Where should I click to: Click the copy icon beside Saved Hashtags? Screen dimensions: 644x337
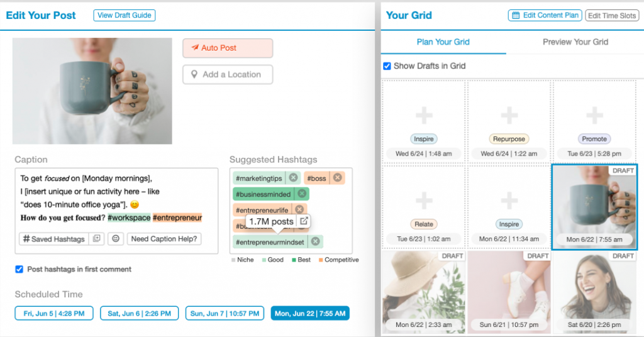(x=96, y=239)
